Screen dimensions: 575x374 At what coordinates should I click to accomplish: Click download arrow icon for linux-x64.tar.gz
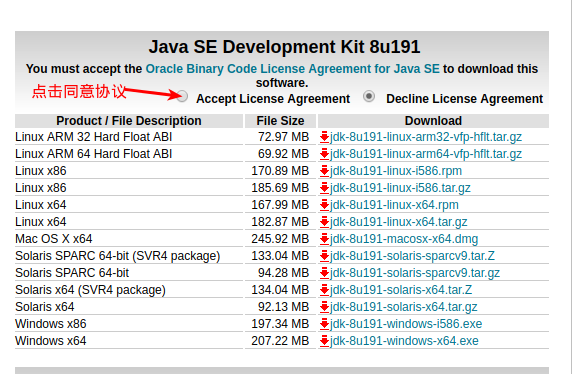click(x=324, y=222)
